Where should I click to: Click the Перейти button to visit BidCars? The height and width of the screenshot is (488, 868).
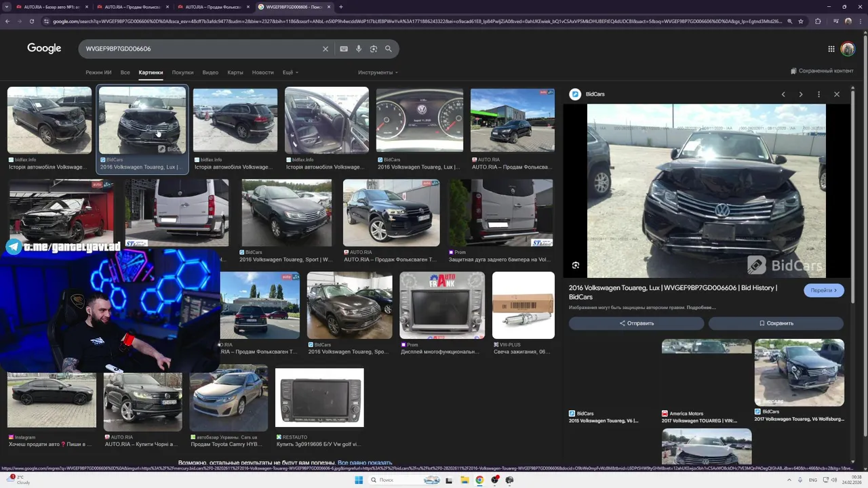[824, 290]
